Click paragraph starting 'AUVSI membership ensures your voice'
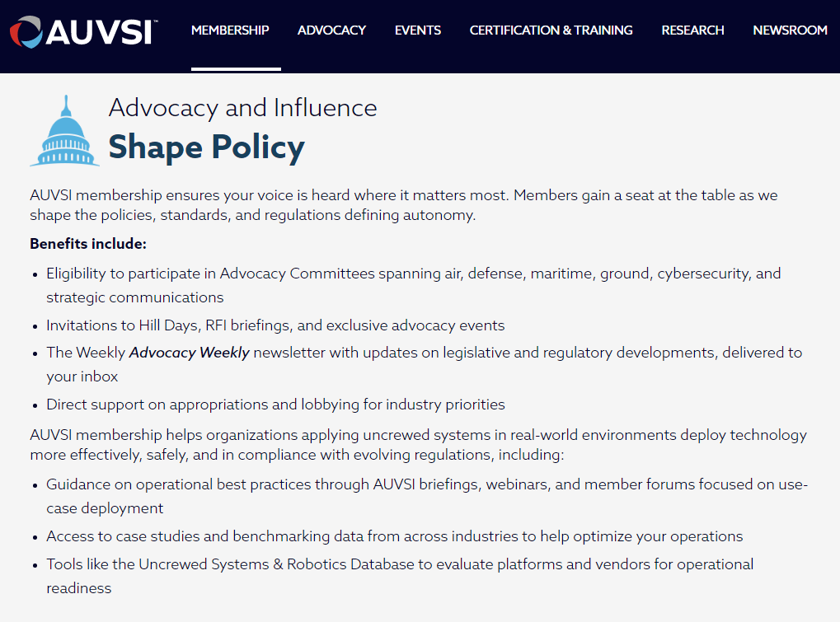Screen dimensions: 840x622 click(404, 205)
